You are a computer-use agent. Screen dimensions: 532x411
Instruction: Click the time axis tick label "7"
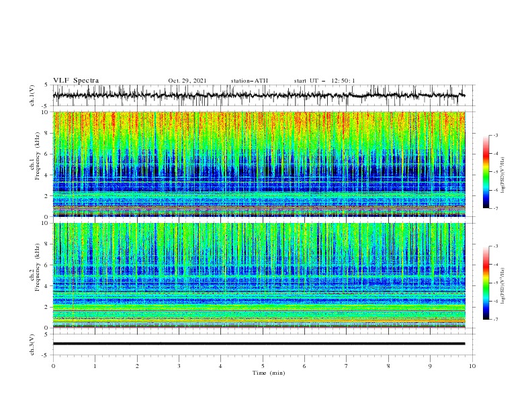(x=347, y=366)
